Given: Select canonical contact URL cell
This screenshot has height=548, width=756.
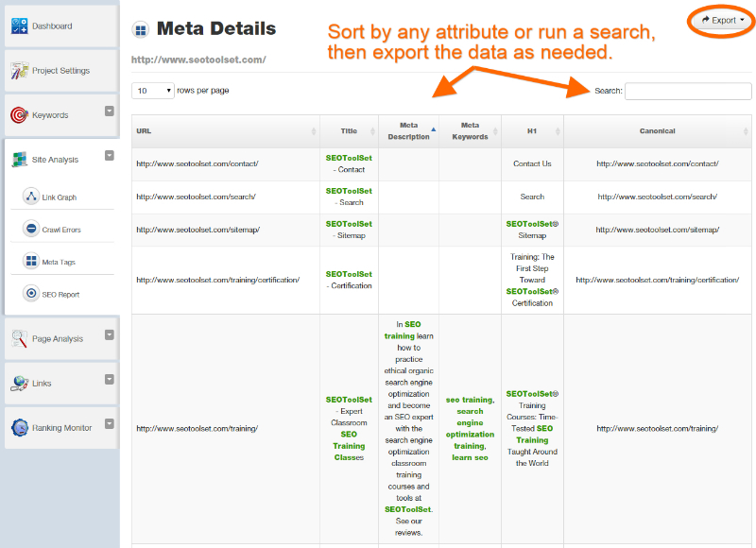Looking at the screenshot, I should [x=657, y=163].
